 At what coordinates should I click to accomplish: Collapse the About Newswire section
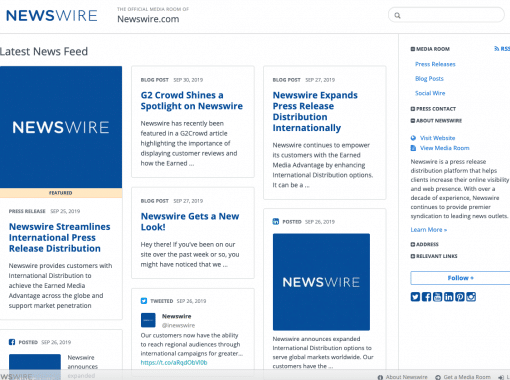436,121
